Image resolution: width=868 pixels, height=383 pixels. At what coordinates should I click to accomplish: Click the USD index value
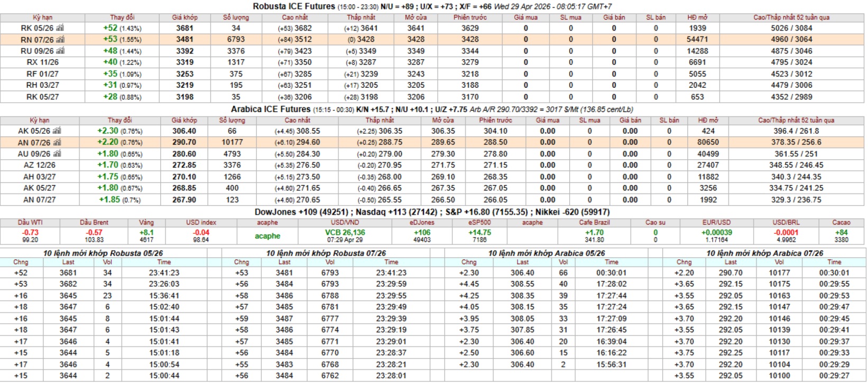pos(201,233)
